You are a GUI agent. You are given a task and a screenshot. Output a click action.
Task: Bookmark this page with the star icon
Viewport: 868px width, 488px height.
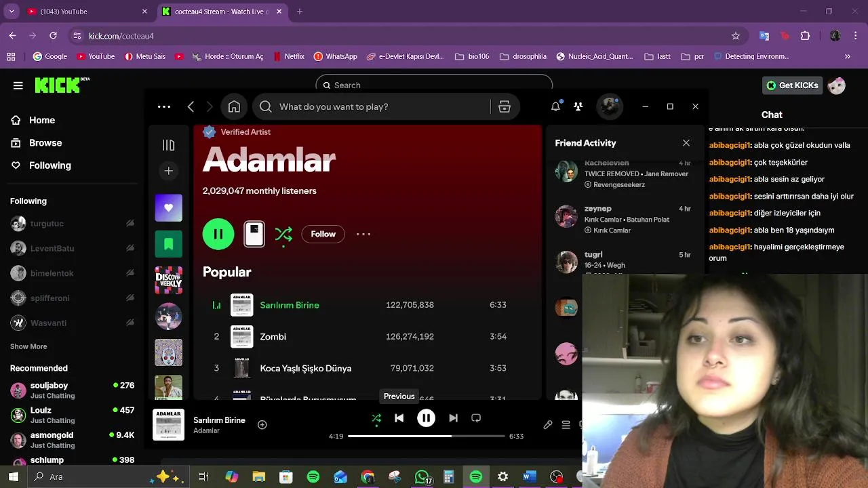pyautogui.click(x=736, y=36)
